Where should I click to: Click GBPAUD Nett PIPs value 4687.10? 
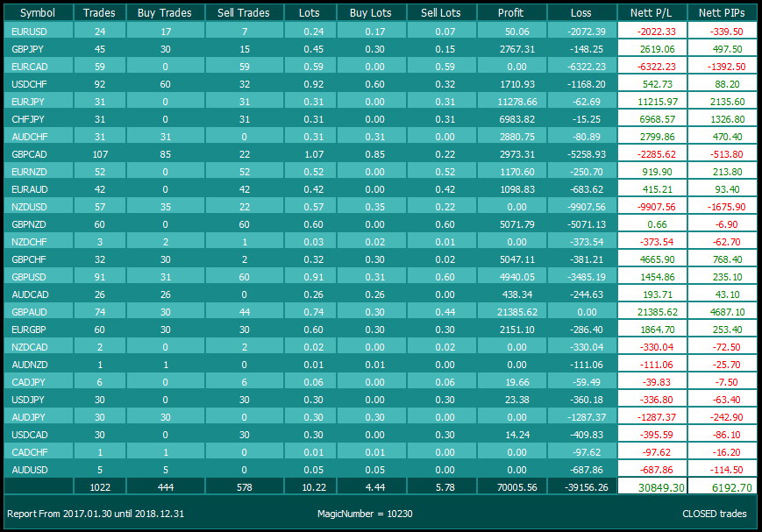(x=727, y=312)
